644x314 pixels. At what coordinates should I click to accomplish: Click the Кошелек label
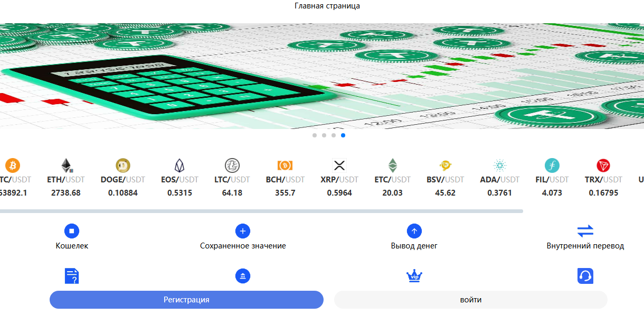tap(72, 246)
